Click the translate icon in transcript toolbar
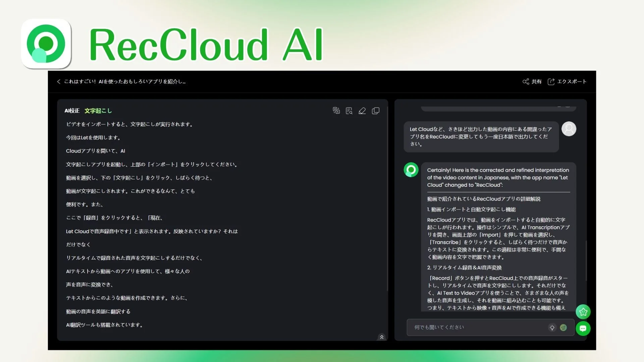The image size is (644, 362). click(x=336, y=111)
